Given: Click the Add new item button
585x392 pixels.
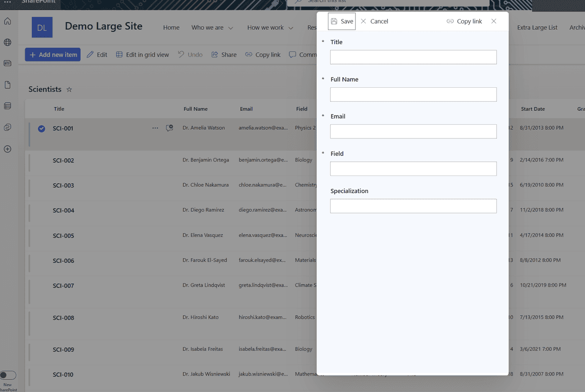Looking at the screenshot, I should tap(52, 54).
